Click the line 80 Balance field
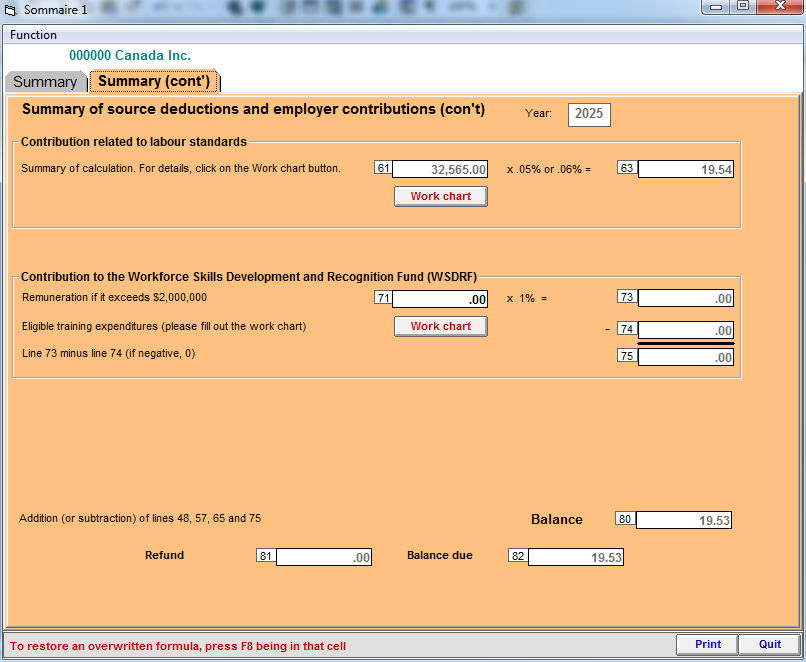Image resolution: width=806 pixels, height=662 pixels. pos(683,520)
